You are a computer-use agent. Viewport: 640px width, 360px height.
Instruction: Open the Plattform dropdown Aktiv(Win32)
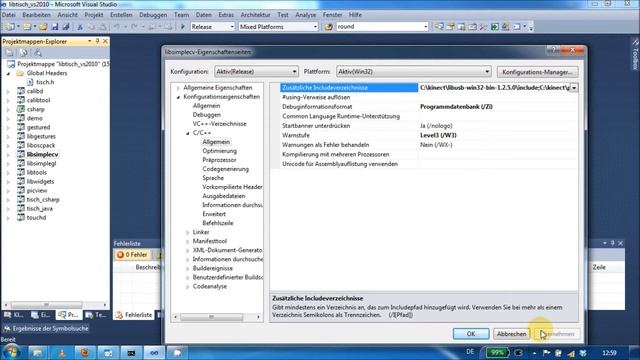click(413, 71)
